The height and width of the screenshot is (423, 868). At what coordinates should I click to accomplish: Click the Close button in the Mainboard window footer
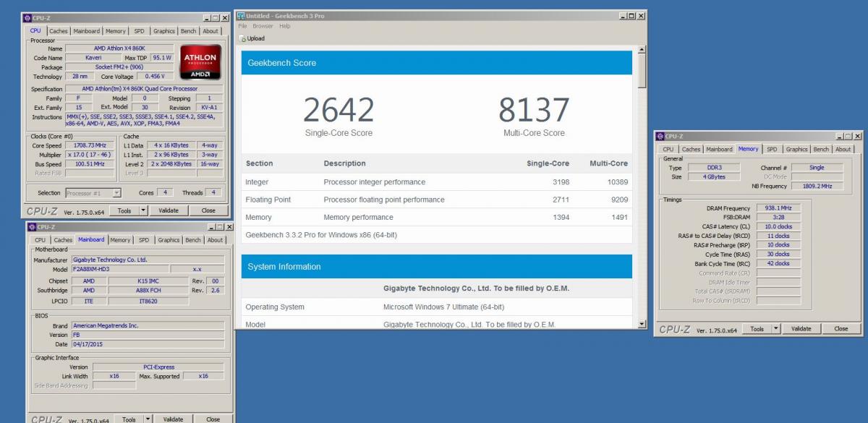coord(213,419)
